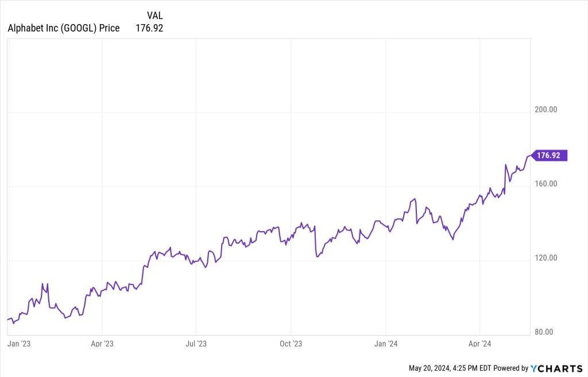Select the Jan '23 x-axis label
This screenshot has height=377, width=588.
pyautogui.click(x=19, y=344)
